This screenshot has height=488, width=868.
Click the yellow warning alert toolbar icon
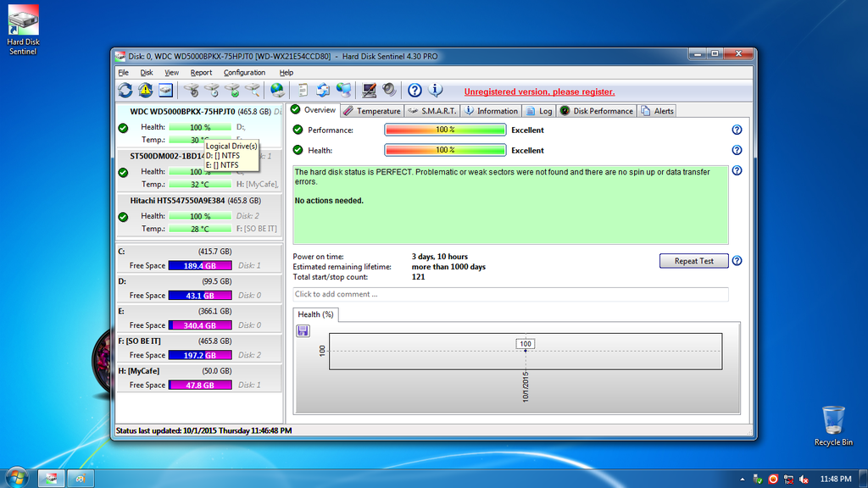click(145, 90)
